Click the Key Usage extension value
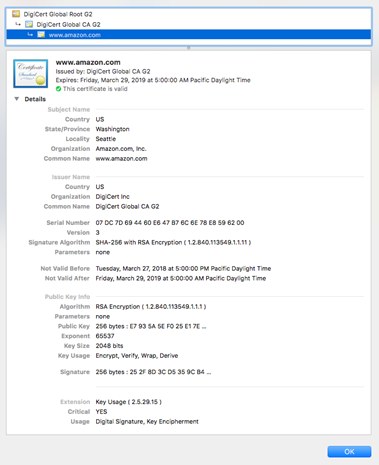The image size is (379, 465). point(129,402)
